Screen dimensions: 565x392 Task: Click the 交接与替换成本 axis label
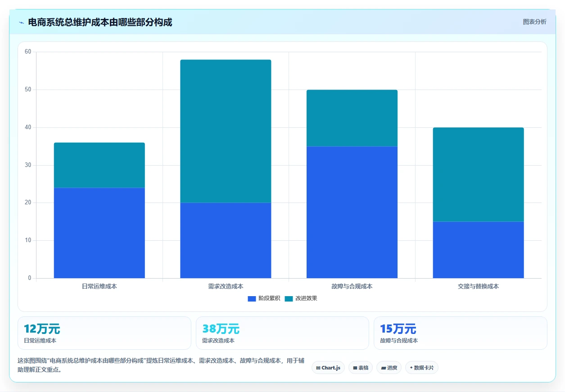479,286
